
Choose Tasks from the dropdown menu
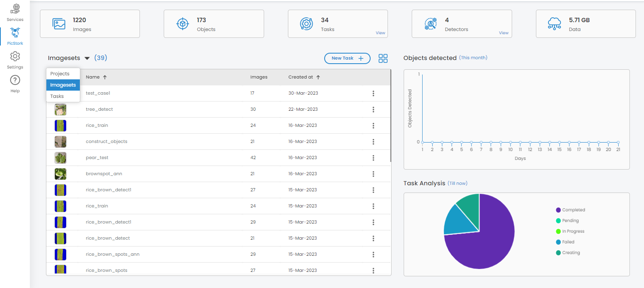point(57,96)
